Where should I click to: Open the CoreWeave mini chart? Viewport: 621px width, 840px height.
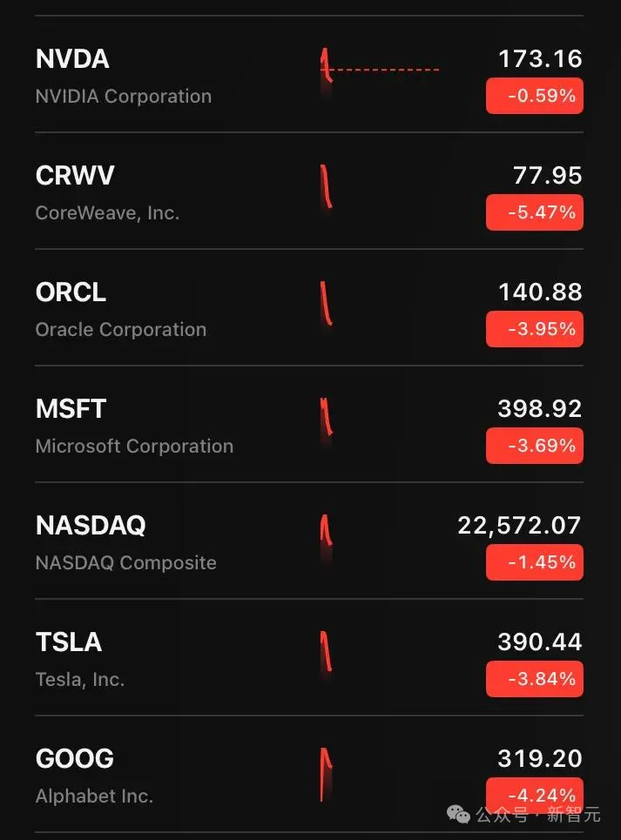(x=327, y=187)
